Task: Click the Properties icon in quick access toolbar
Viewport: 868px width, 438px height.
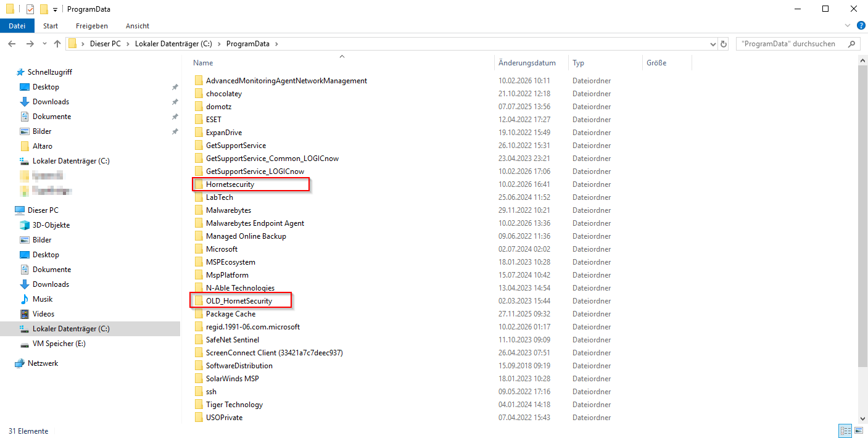Action: click(x=30, y=9)
